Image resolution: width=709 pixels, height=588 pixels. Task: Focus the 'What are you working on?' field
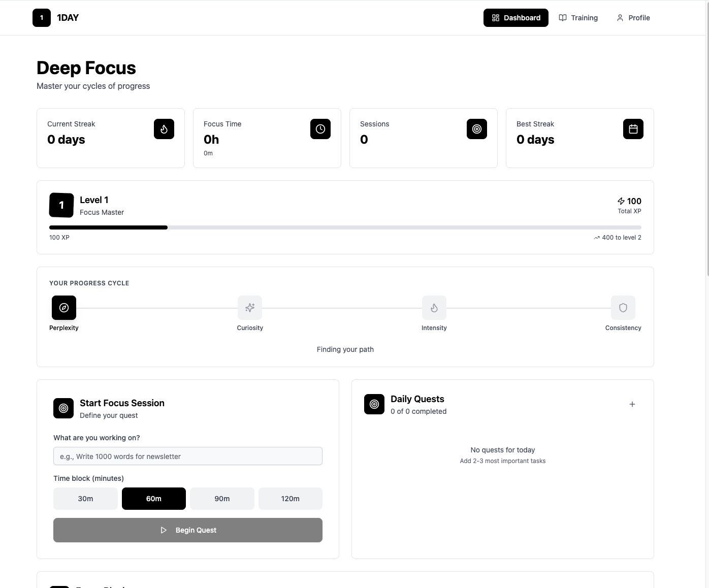[188, 456]
